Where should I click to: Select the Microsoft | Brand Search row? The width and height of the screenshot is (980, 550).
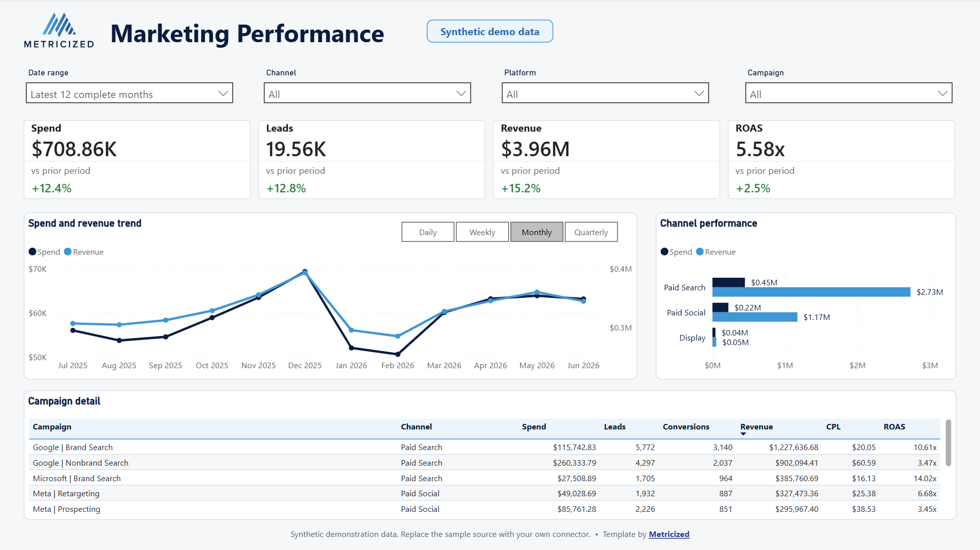click(484, 478)
